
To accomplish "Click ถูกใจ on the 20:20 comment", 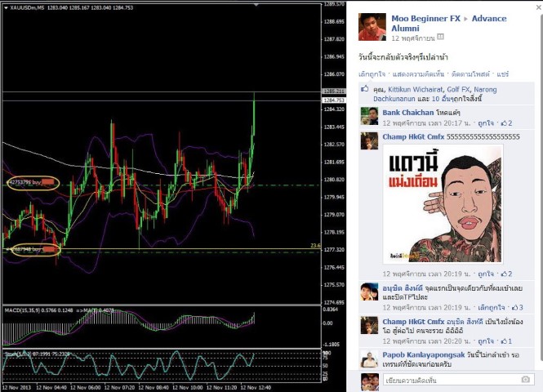I will (486, 341).
